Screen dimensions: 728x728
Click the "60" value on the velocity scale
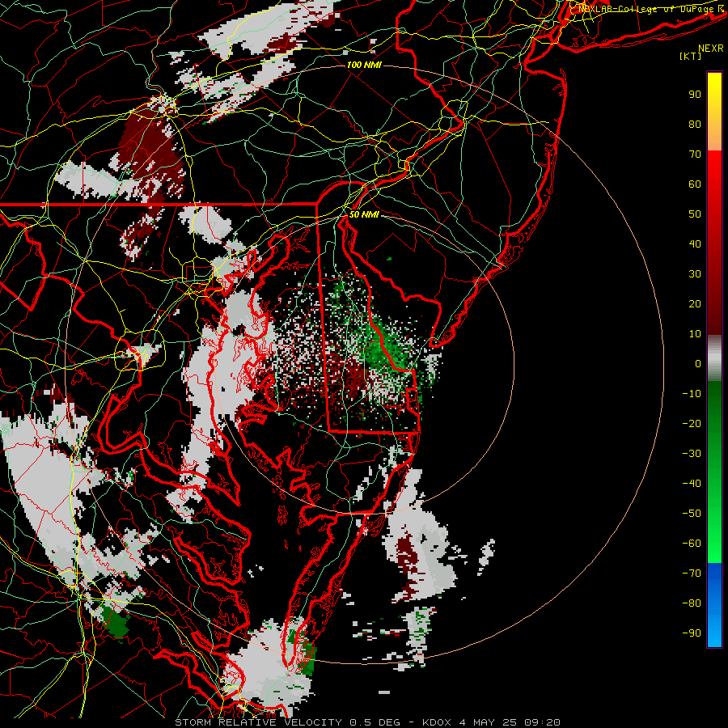(x=695, y=184)
